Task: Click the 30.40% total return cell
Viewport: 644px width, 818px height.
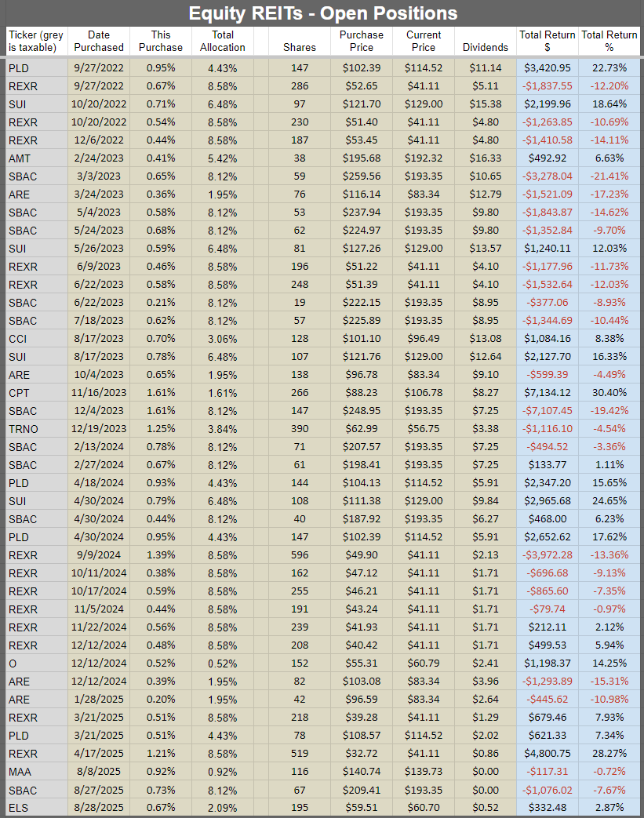Action: (609, 392)
